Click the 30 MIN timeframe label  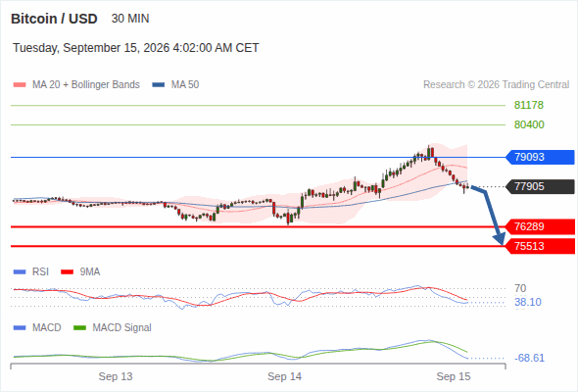pos(130,19)
